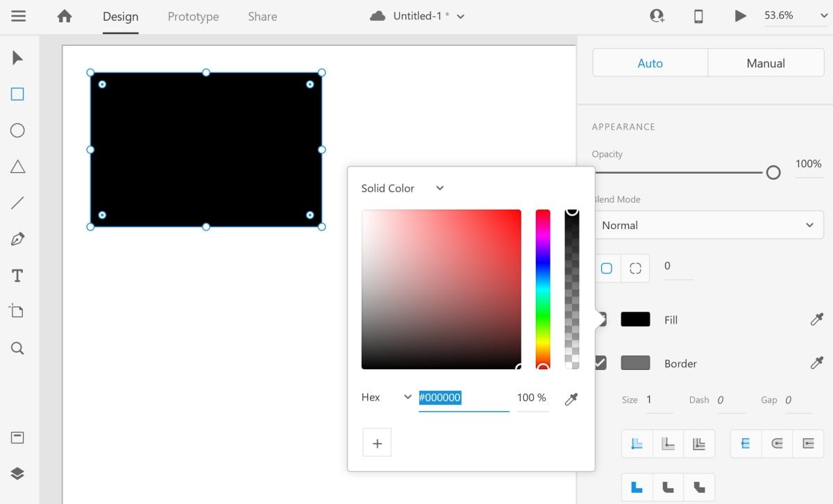
Task: Click the mobile device preview icon
Action: (698, 15)
